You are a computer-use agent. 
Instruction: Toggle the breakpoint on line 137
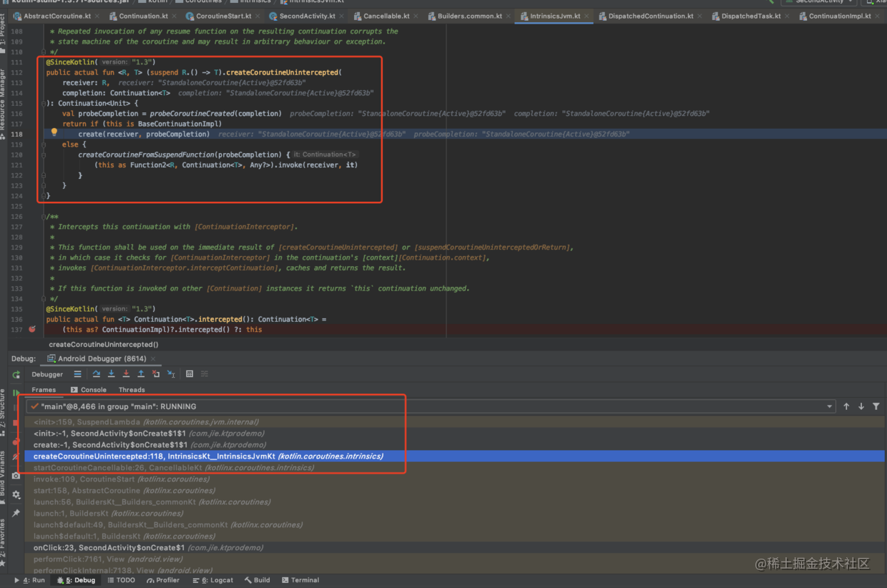31,330
